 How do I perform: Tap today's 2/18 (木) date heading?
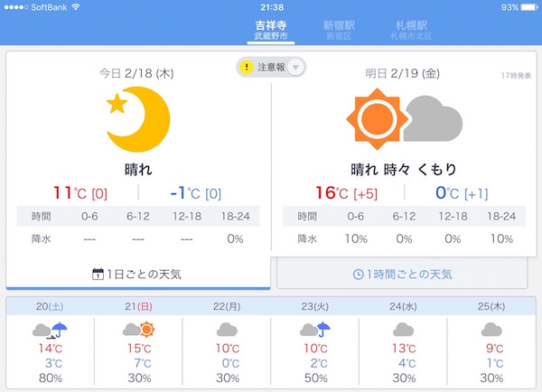pyautogui.click(x=136, y=73)
